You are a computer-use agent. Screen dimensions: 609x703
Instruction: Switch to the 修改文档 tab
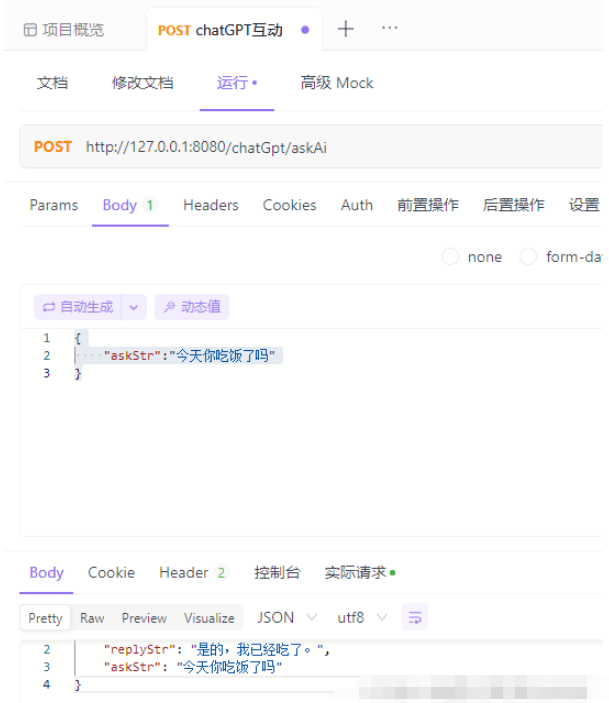click(143, 83)
